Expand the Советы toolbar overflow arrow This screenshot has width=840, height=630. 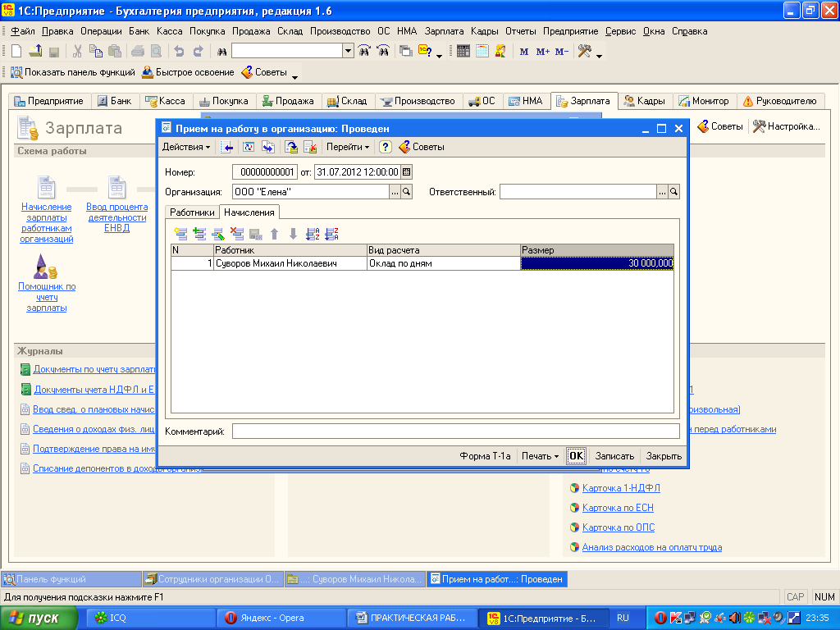point(294,78)
